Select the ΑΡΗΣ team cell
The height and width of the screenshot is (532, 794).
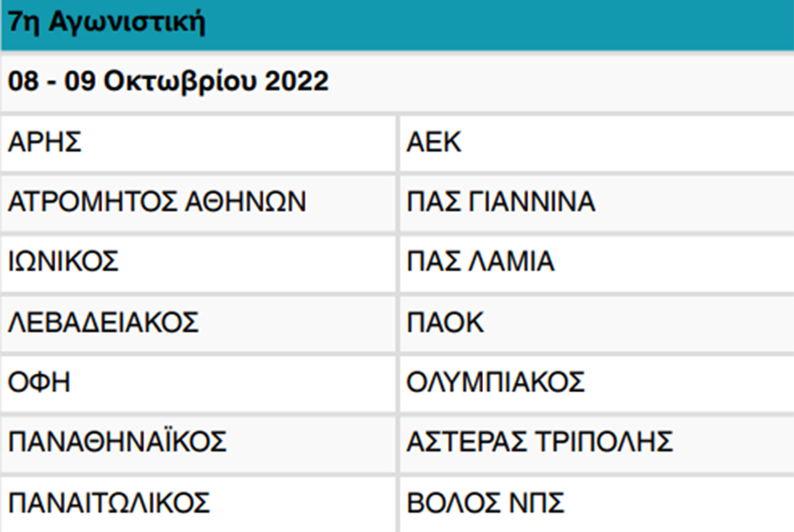[45, 143]
